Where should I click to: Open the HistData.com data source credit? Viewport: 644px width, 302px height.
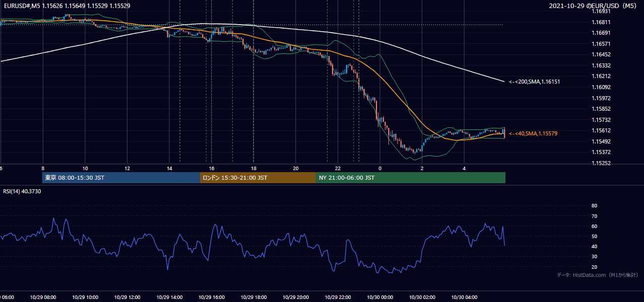click(597, 275)
